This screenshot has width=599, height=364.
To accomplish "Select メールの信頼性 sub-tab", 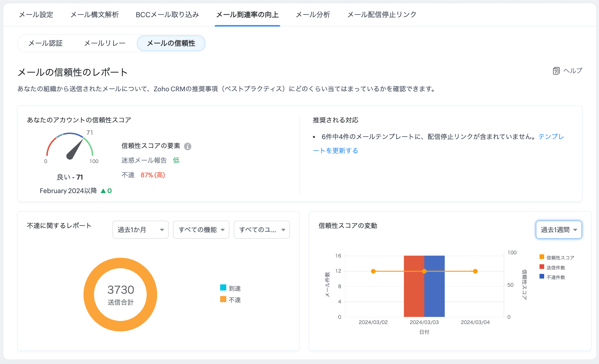I will pyautogui.click(x=171, y=43).
